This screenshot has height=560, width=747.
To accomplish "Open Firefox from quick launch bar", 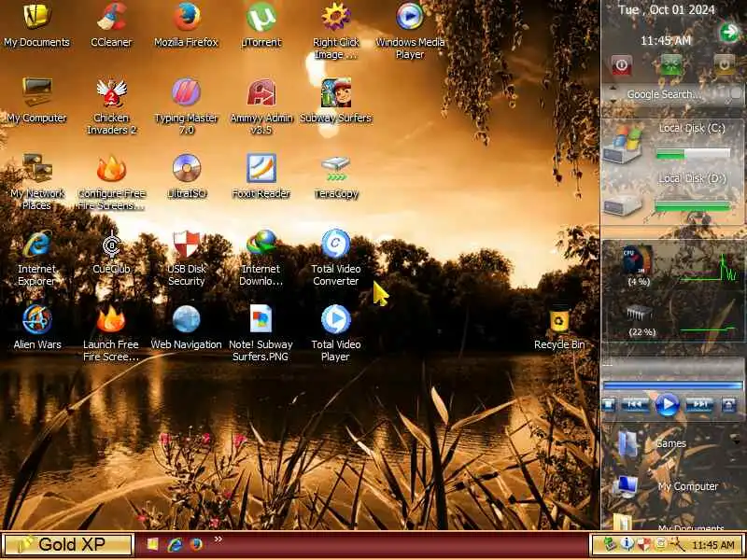I will tap(196, 544).
